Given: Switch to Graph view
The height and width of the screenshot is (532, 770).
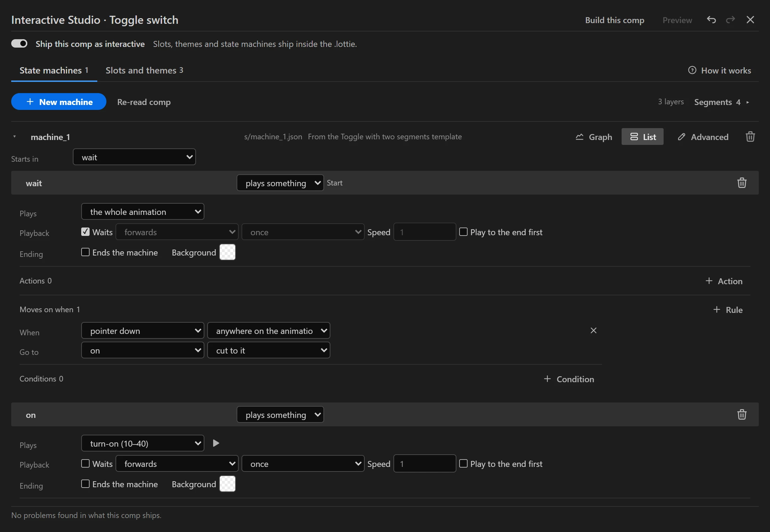Looking at the screenshot, I should pyautogui.click(x=594, y=137).
